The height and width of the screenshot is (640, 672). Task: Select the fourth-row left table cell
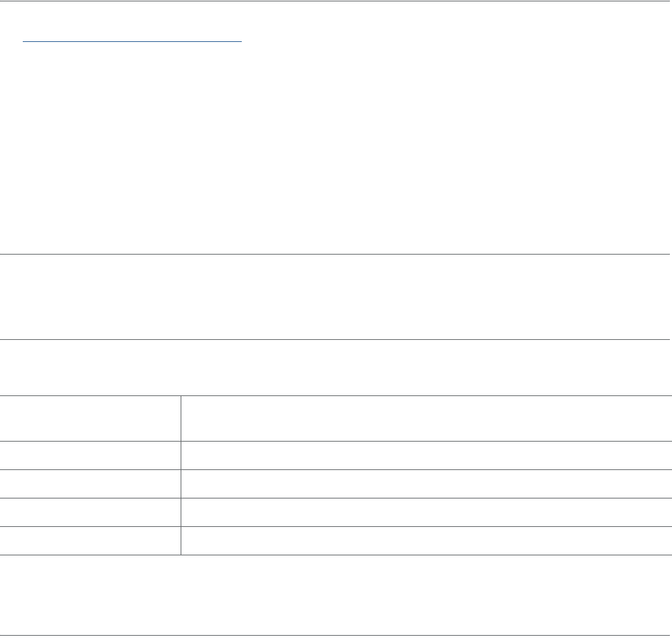pyautogui.click(x=90, y=512)
